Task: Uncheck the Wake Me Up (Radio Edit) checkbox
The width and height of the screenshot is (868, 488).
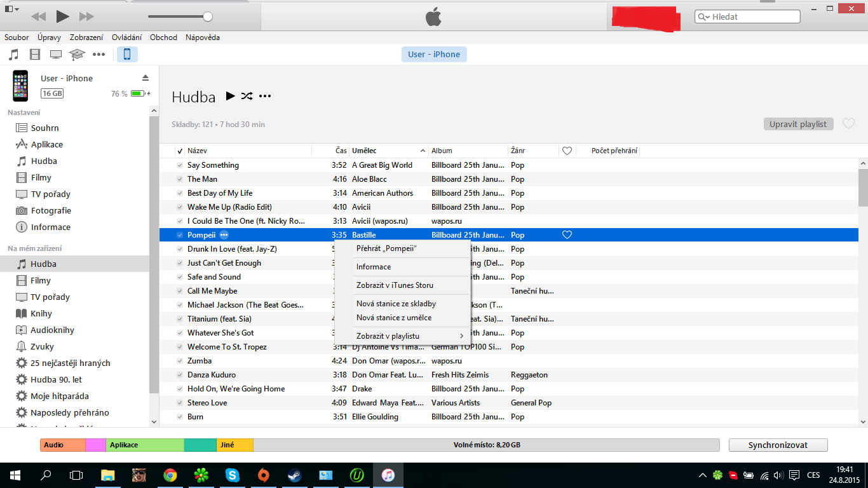Action: click(x=180, y=207)
